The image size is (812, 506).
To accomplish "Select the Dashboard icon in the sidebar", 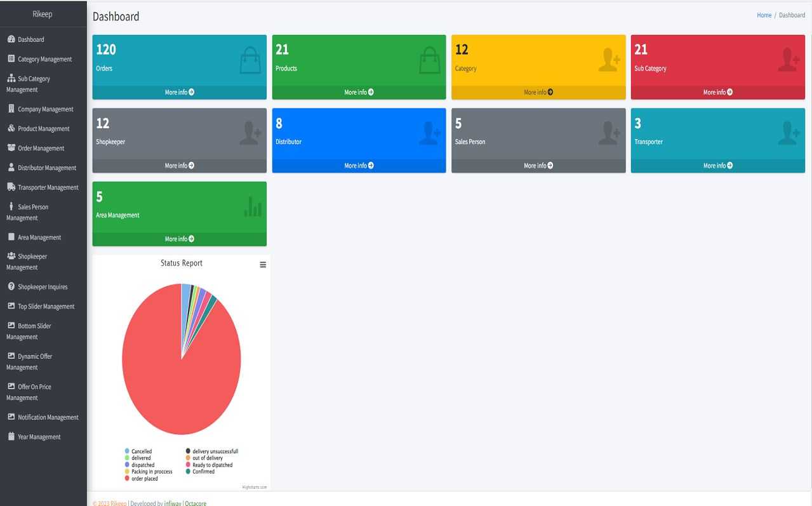I will point(10,39).
